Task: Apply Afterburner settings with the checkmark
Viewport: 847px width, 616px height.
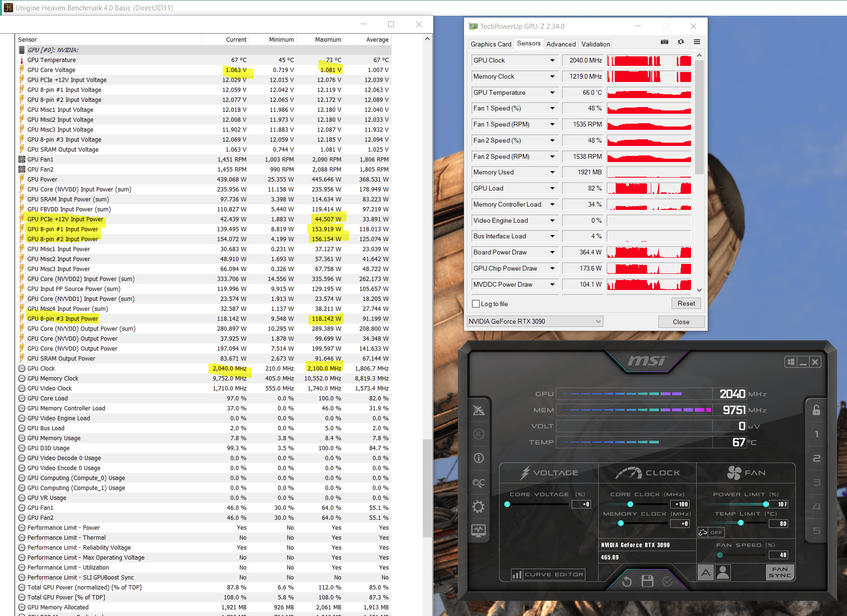Action: pyautogui.click(x=667, y=581)
